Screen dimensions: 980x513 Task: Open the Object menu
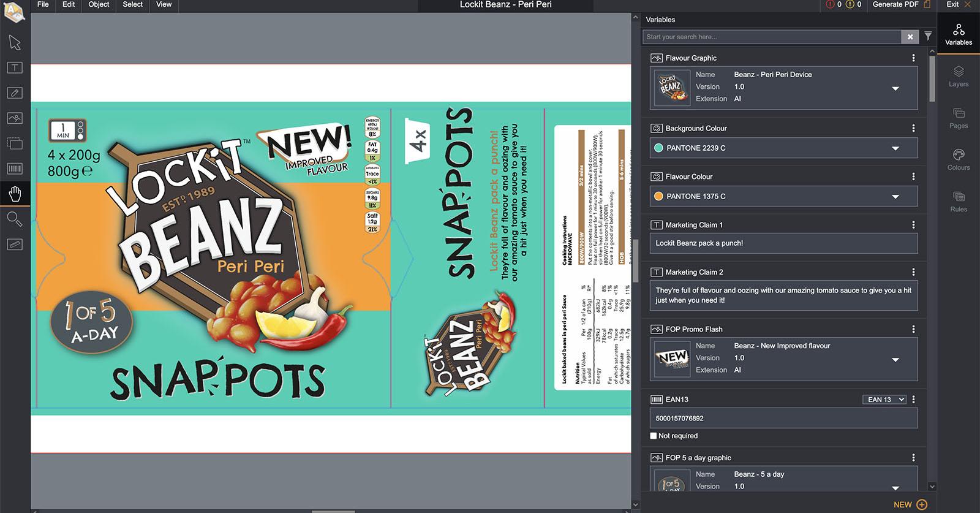(x=99, y=4)
